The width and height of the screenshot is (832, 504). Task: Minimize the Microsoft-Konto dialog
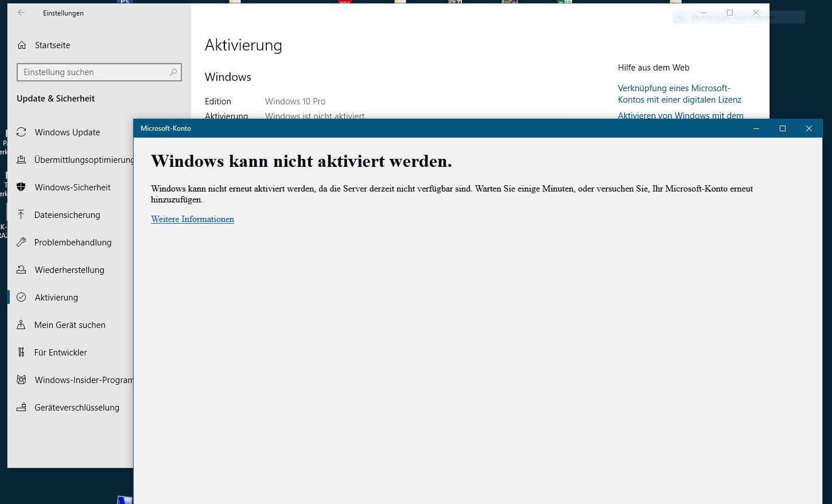click(x=756, y=128)
